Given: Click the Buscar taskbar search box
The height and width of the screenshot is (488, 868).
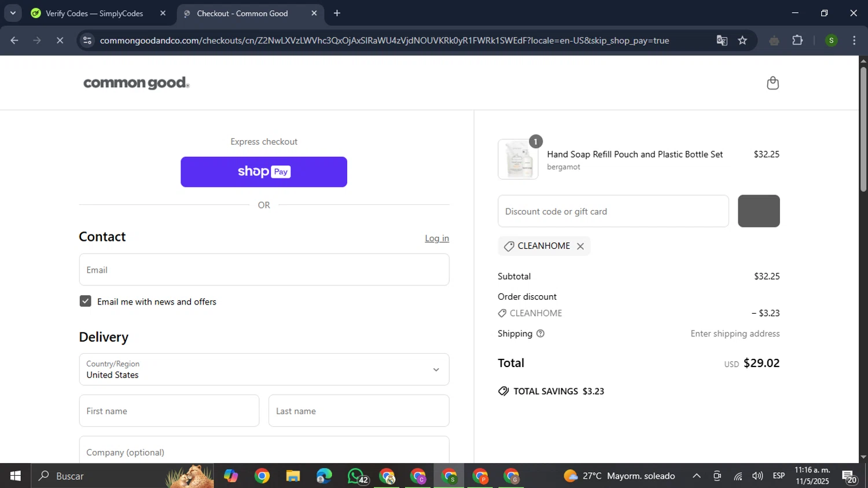Looking at the screenshot, I should (123, 476).
